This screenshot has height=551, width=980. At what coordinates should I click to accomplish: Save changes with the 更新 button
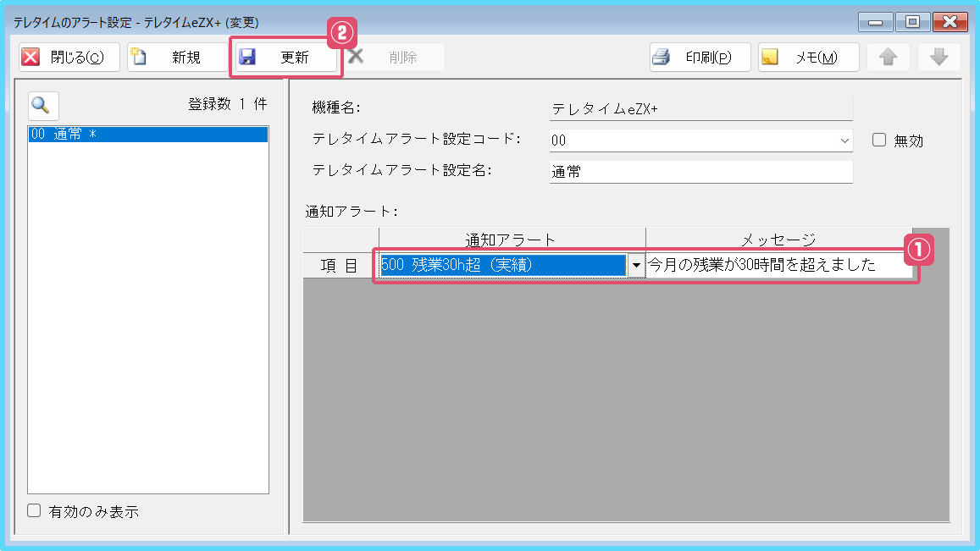[x=285, y=58]
